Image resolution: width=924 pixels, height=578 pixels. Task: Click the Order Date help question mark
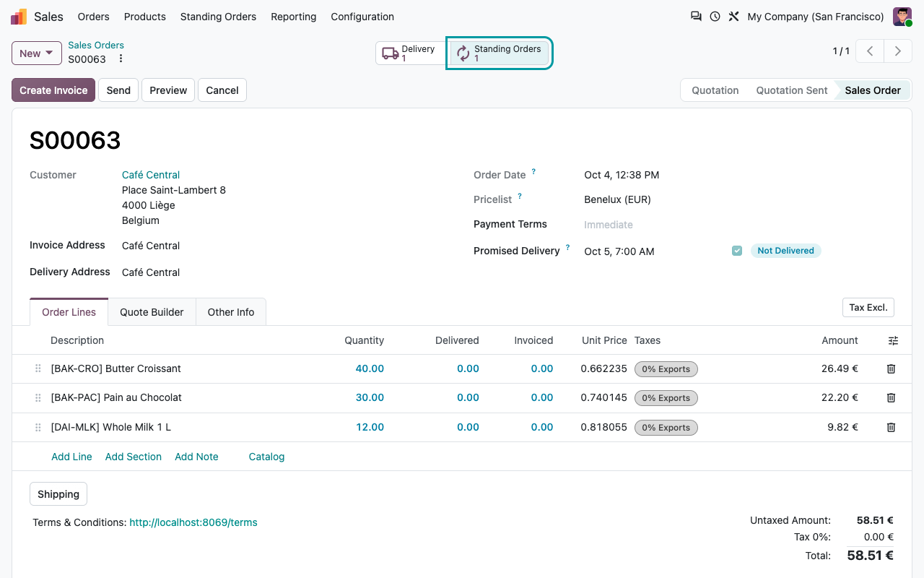pyautogui.click(x=533, y=172)
